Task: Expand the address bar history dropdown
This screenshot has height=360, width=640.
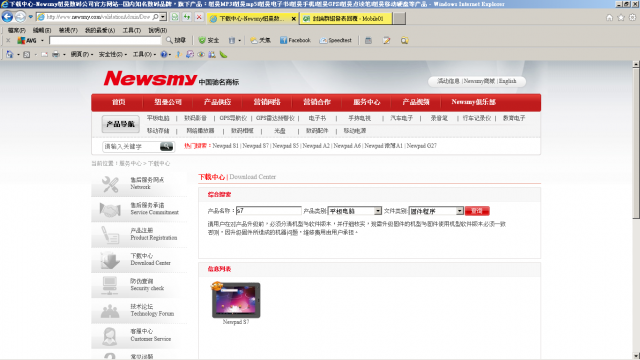Action: coord(163,17)
